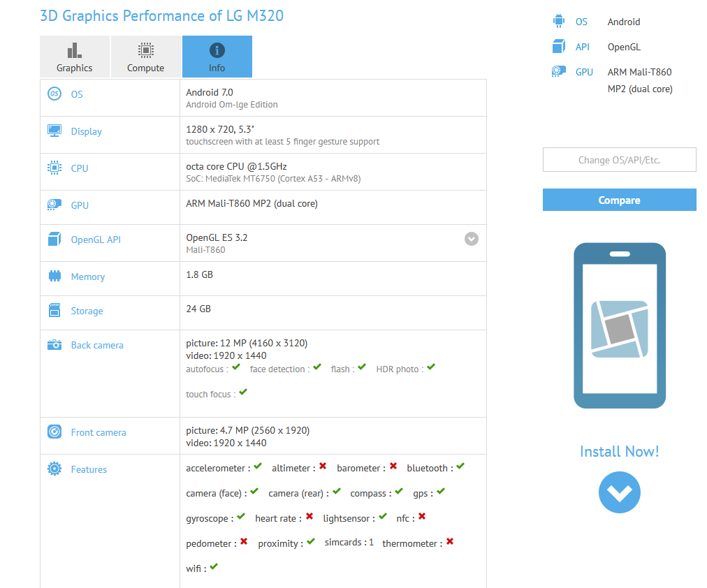
Task: Click the Android robot icon in sidebar
Action: [559, 21]
